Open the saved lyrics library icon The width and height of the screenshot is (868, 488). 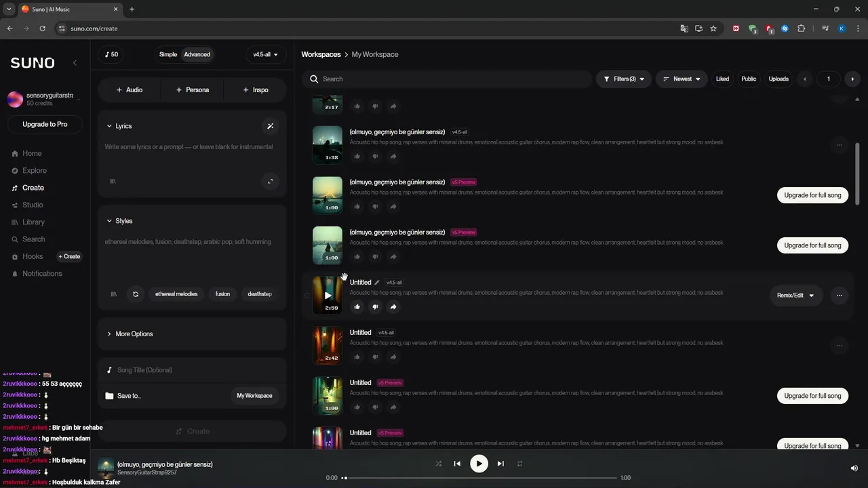(x=113, y=181)
